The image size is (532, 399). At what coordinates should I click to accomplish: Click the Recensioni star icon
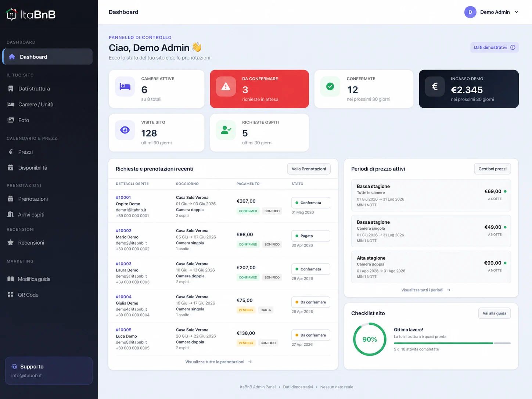(11, 242)
